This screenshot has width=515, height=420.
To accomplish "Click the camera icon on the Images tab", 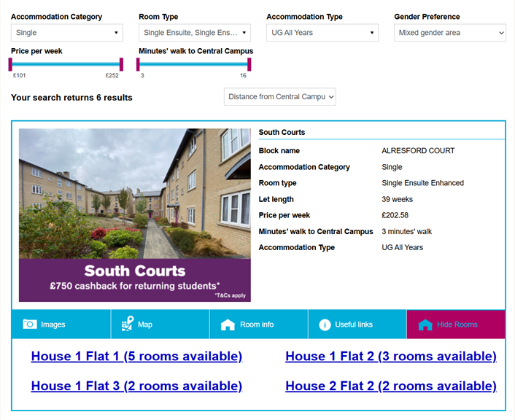I will coord(30,324).
